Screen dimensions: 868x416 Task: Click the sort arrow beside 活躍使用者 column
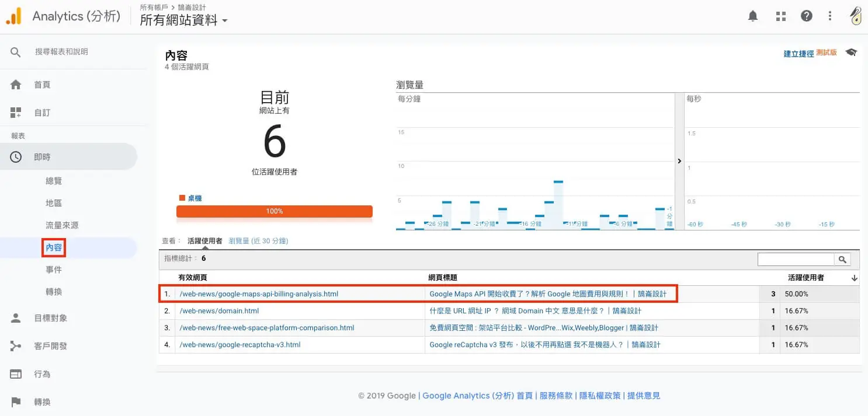coord(855,278)
